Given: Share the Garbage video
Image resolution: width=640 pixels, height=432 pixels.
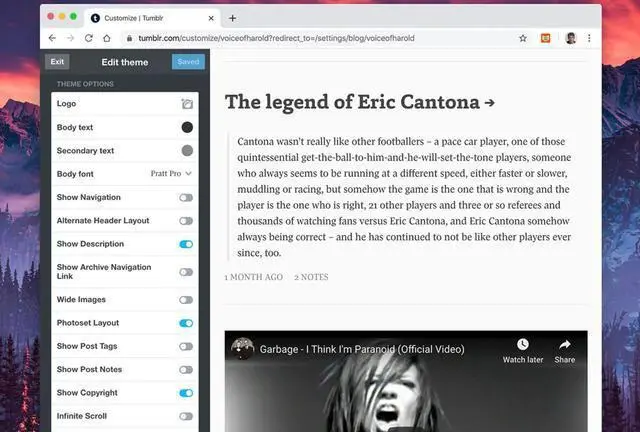Looking at the screenshot, I should (564, 351).
